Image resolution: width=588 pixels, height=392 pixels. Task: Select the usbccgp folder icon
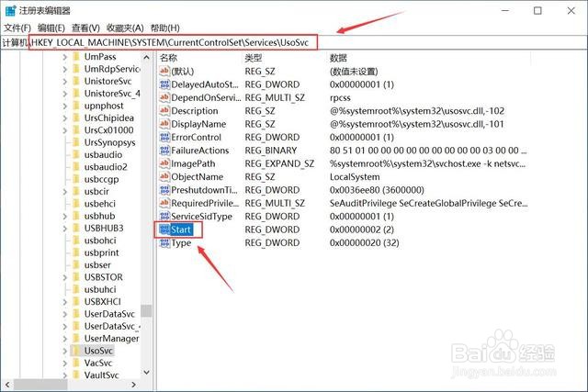pos(76,179)
